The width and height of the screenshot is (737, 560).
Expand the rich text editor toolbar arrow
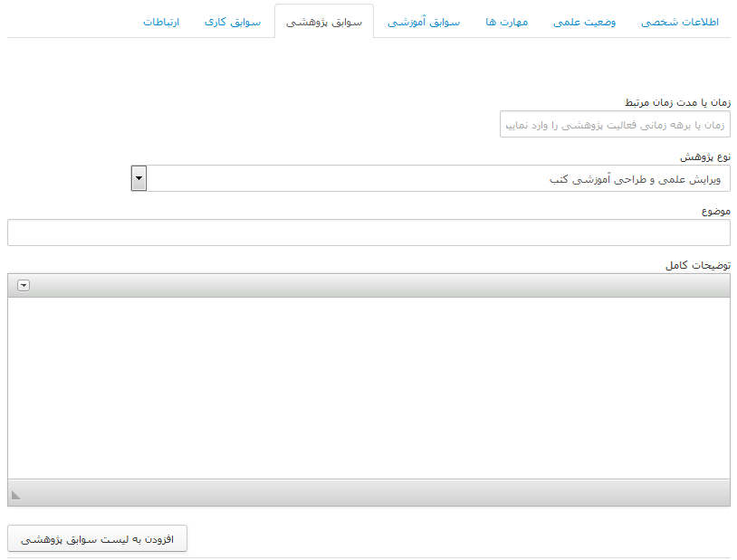[24, 286]
